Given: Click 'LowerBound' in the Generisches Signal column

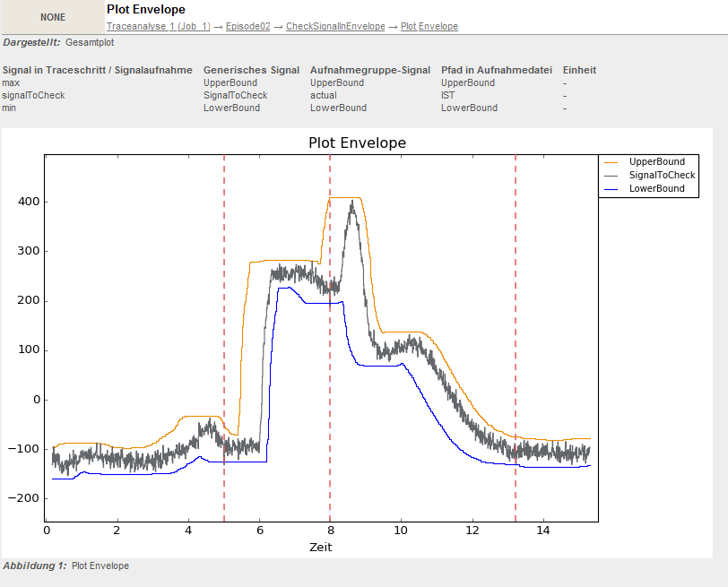Looking at the screenshot, I should (231, 108).
